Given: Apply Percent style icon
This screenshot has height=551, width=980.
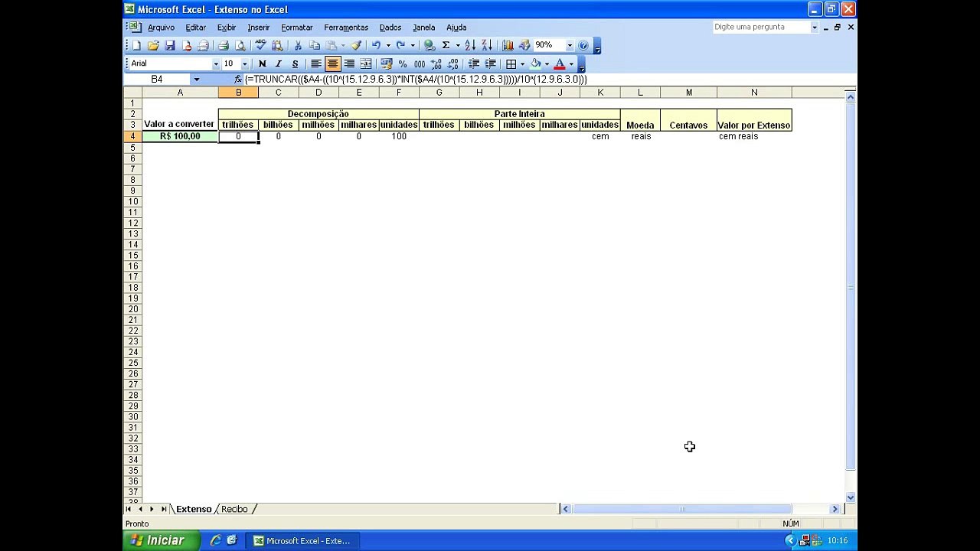Looking at the screenshot, I should 403,64.
